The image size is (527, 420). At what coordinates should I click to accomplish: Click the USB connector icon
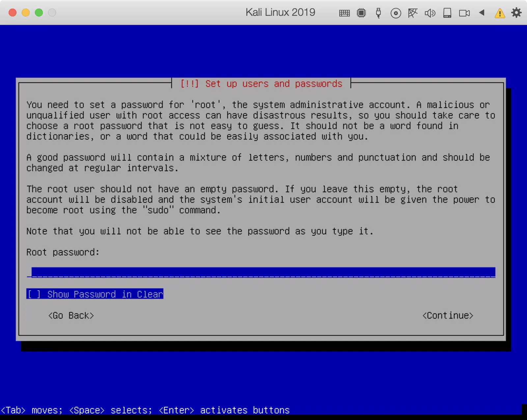(x=378, y=13)
